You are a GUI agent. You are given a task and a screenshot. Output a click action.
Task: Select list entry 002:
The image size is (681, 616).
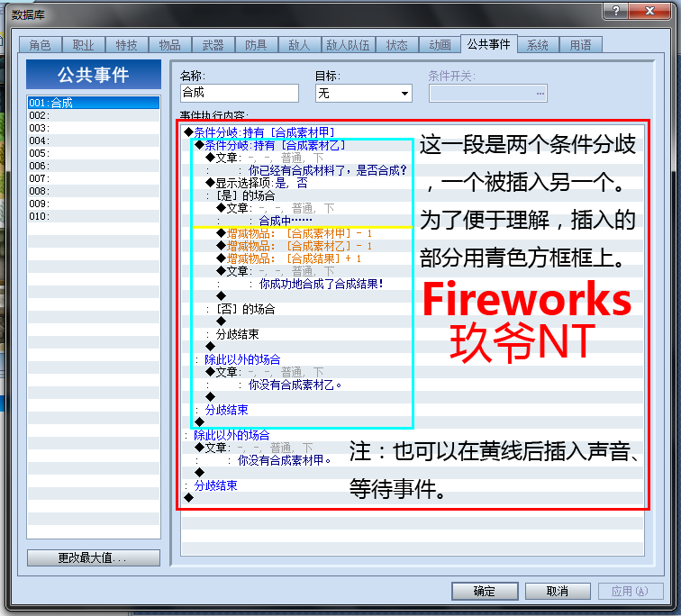tap(94, 115)
